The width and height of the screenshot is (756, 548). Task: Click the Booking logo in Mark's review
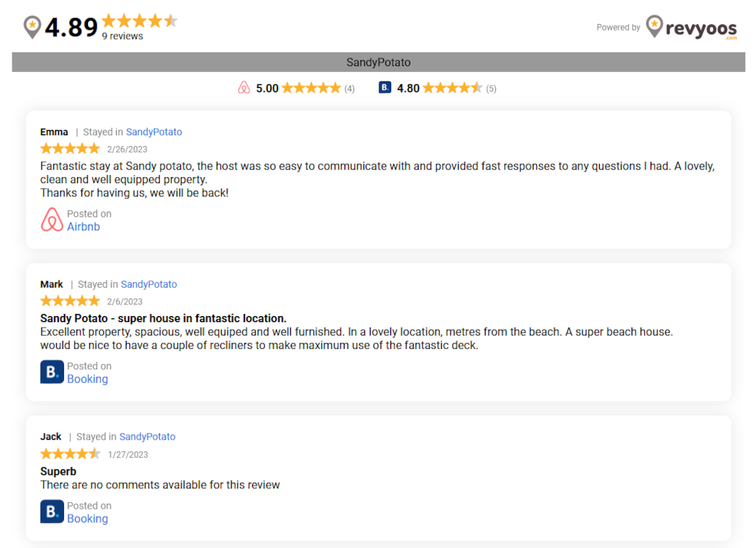[x=52, y=372]
